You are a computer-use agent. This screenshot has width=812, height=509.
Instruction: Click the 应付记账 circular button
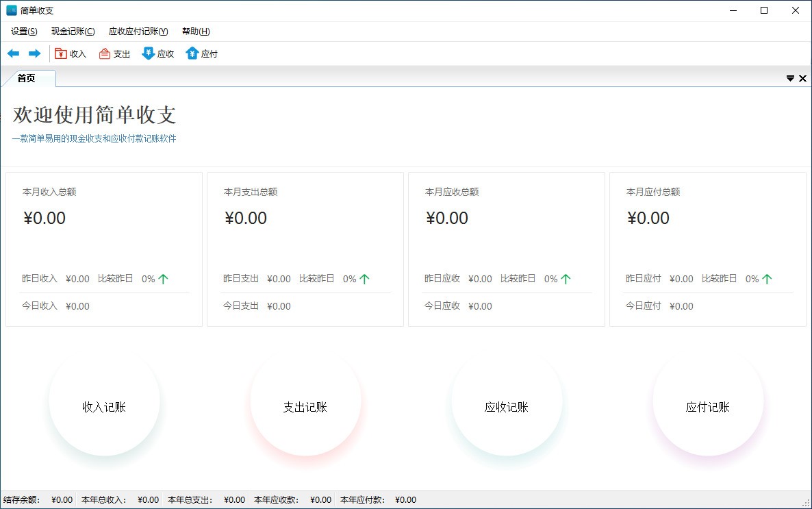707,406
